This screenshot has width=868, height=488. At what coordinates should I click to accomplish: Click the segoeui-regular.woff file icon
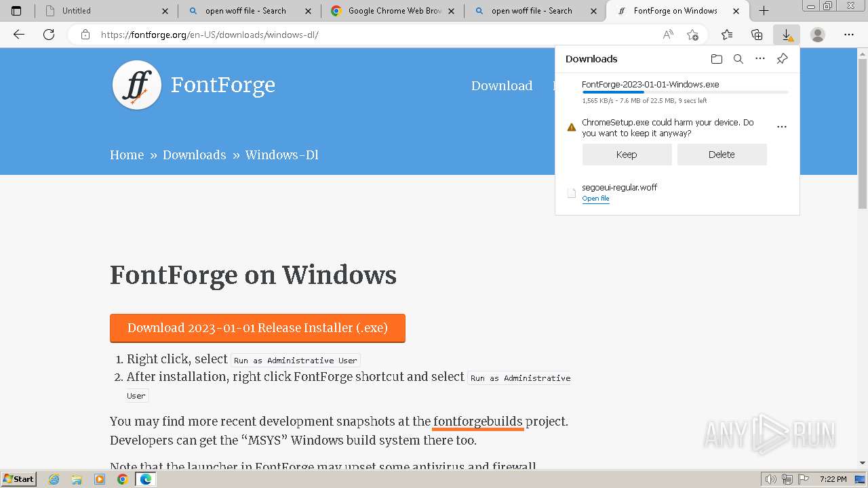click(x=572, y=193)
